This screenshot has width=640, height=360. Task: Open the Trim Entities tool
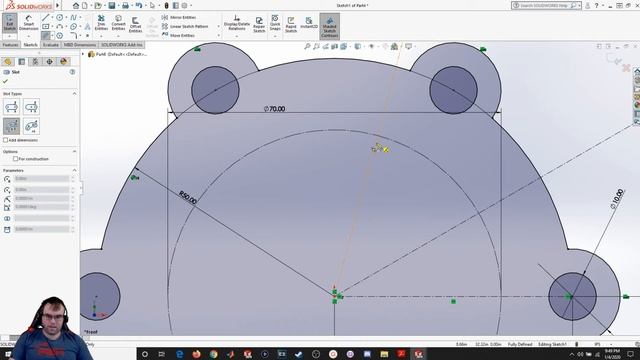pyautogui.click(x=101, y=23)
